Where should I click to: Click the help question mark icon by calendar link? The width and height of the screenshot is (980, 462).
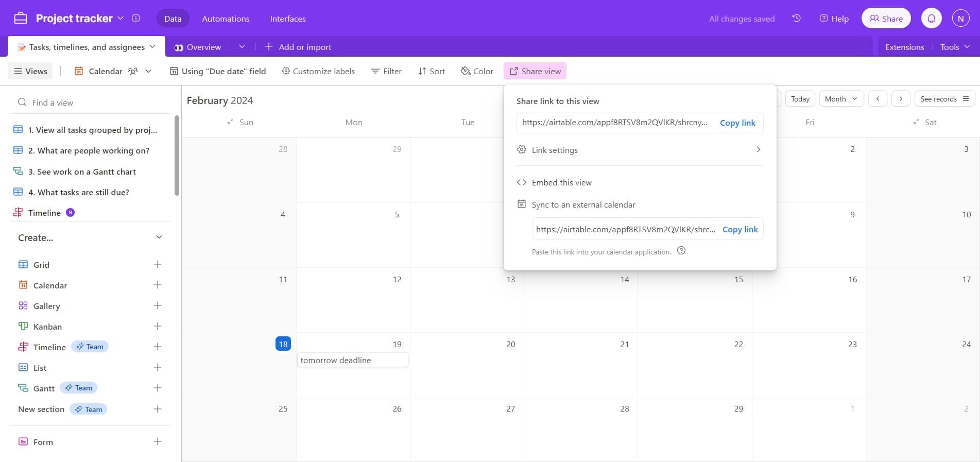point(681,251)
